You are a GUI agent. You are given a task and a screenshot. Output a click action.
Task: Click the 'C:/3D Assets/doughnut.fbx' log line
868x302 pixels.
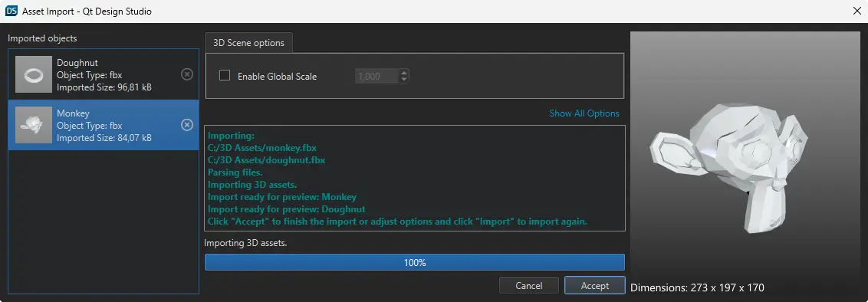coord(266,160)
